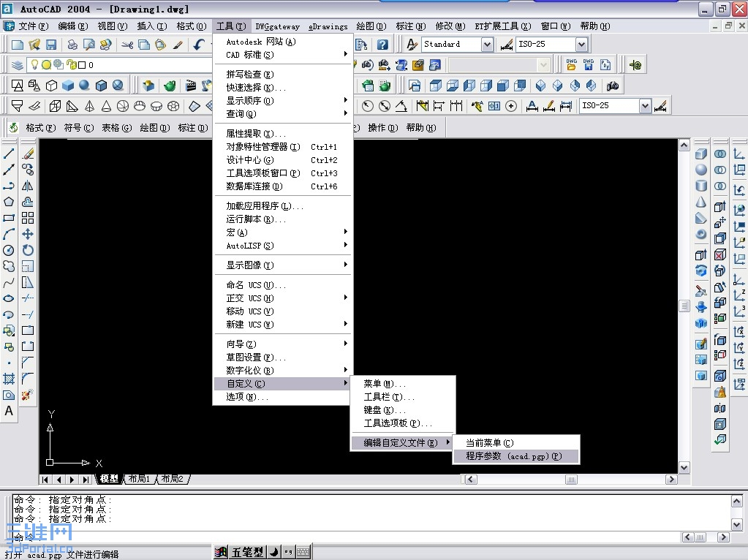
Task: Toggle the layer lightbulb on/off icon
Action: [34, 64]
